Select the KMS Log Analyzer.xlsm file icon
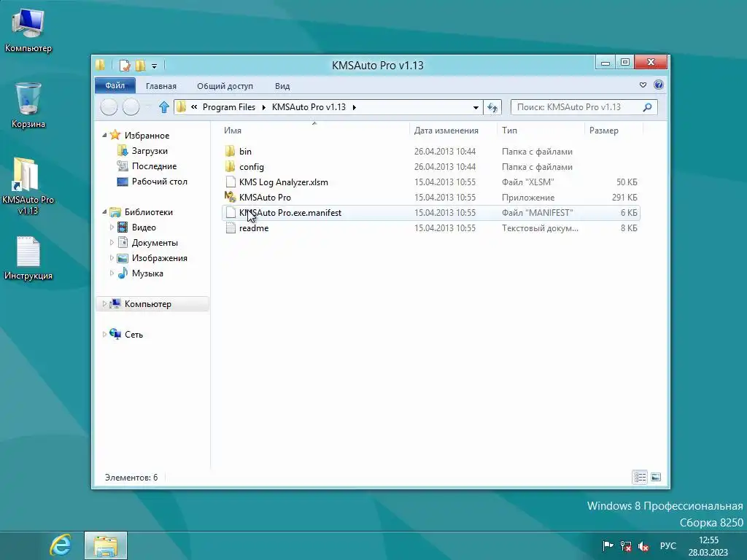The height and width of the screenshot is (560, 747). coord(230,182)
